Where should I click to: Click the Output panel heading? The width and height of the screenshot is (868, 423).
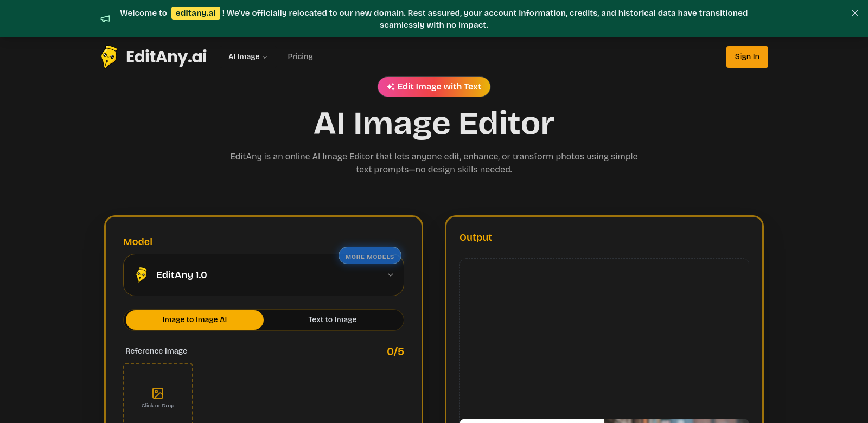click(x=476, y=238)
